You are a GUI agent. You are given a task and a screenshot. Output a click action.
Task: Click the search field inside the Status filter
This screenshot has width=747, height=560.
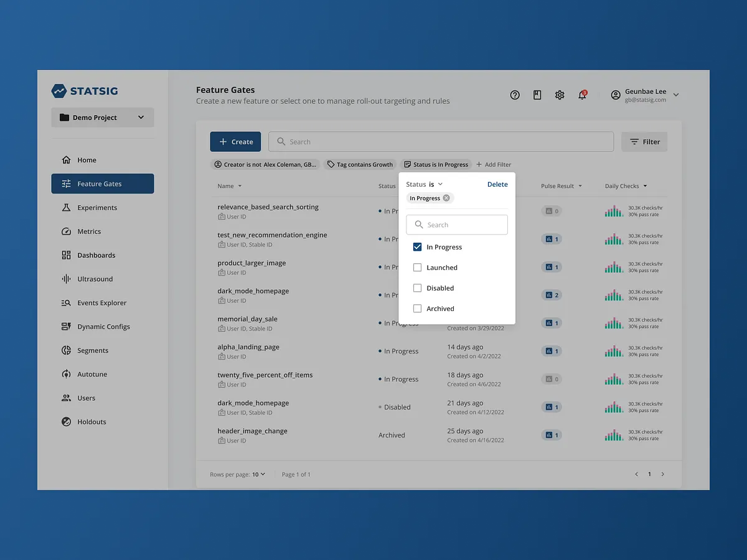(456, 224)
